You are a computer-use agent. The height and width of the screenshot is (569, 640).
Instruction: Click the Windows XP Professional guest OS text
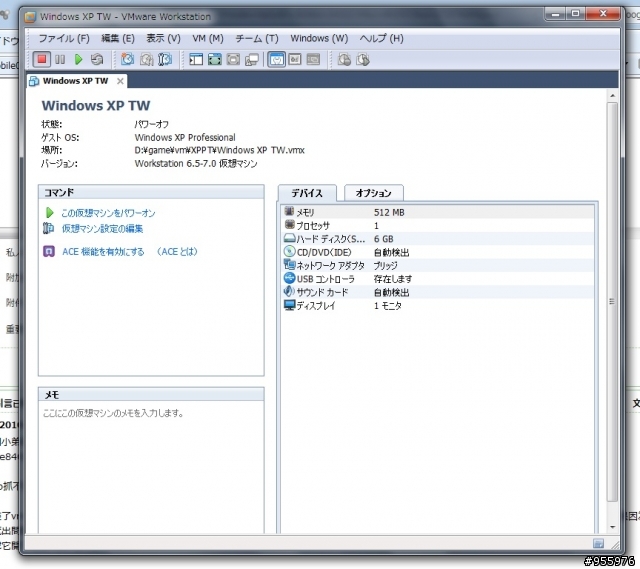185,137
